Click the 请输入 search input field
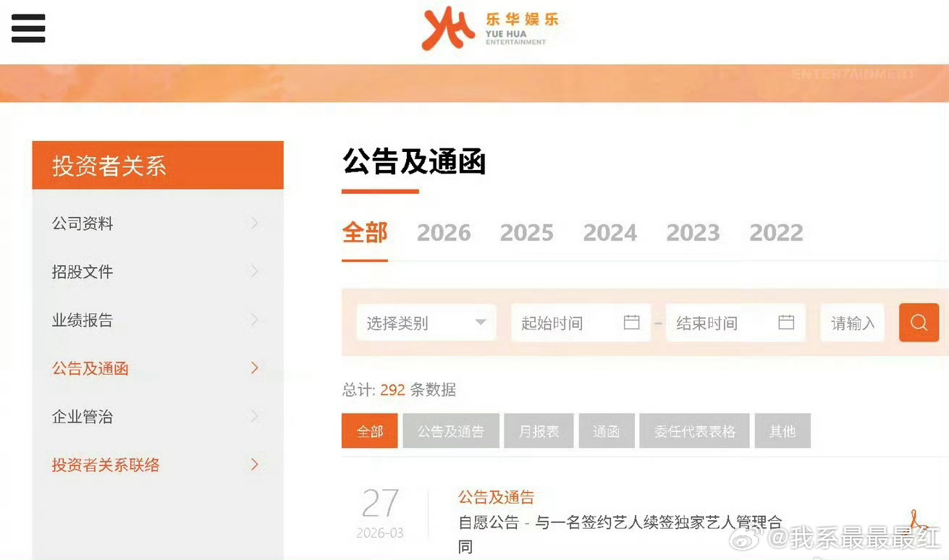Viewport: 949px width, 560px height. pos(852,323)
